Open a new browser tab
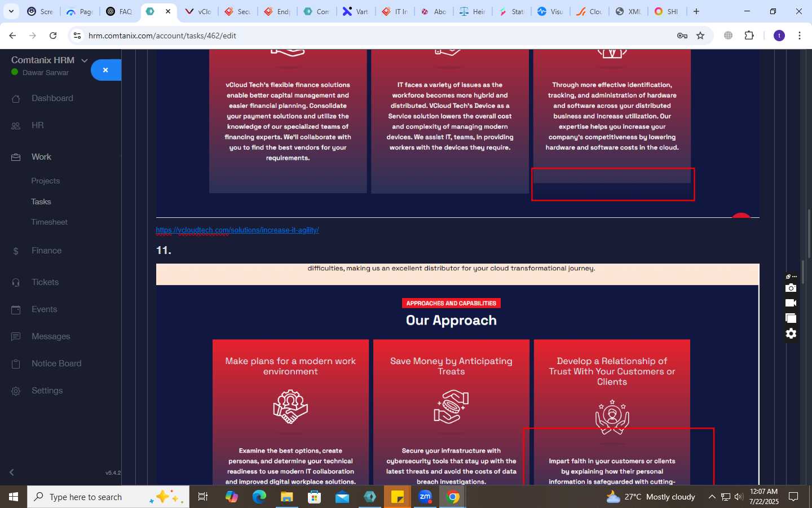Image resolution: width=812 pixels, height=508 pixels. coord(696,11)
